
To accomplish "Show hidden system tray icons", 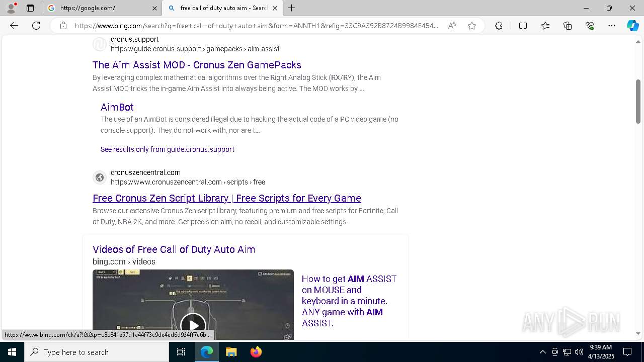I will click(x=542, y=352).
